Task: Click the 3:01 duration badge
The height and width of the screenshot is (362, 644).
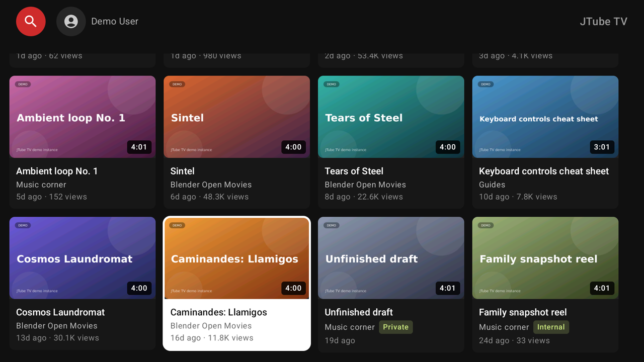Action: pyautogui.click(x=602, y=147)
